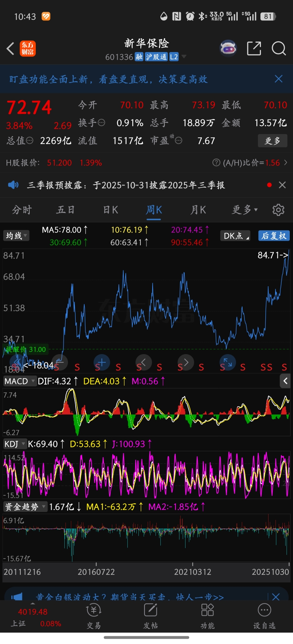Go back with the left arrow
Viewport: 293px width, 644px height.
point(11,49)
